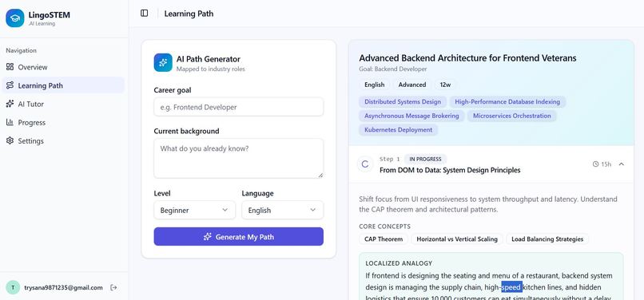The image size is (644, 300).
Task: Click the user avatar with letter T
Action: coord(13,288)
